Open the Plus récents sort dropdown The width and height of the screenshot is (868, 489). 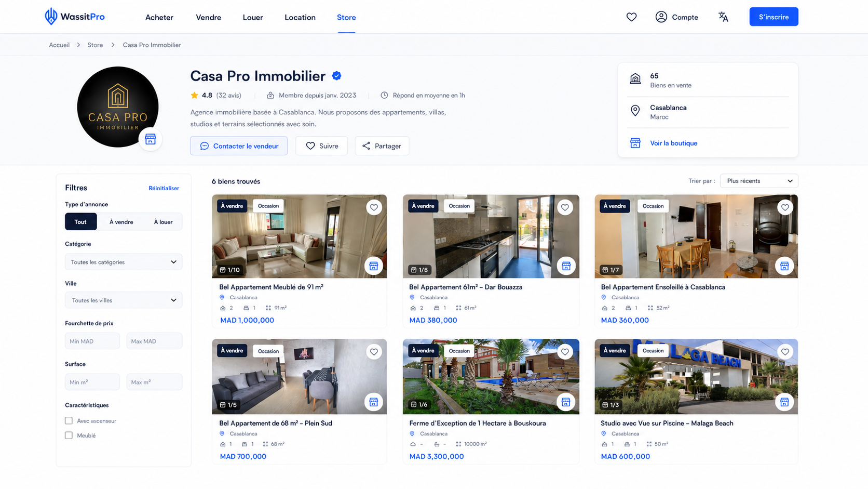click(x=759, y=181)
